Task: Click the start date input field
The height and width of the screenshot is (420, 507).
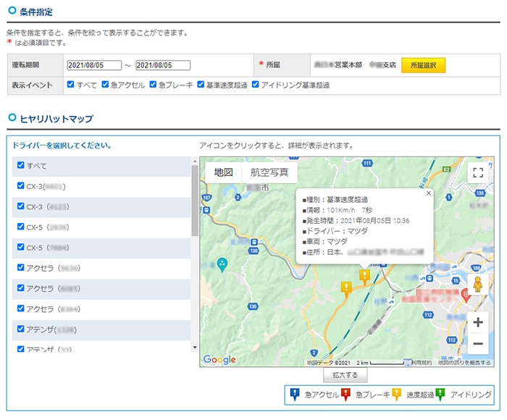Action: (94, 65)
